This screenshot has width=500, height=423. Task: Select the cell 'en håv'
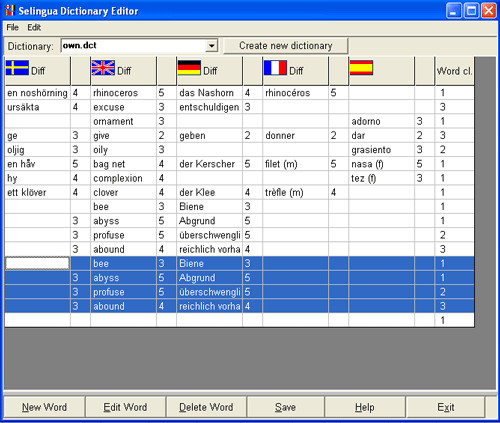(x=37, y=164)
